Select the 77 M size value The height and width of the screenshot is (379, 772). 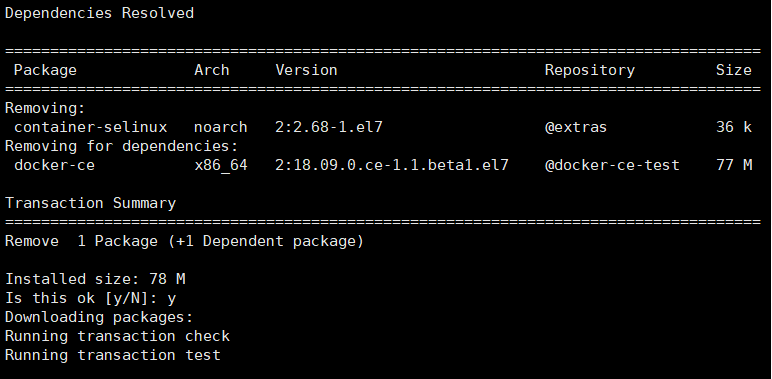pos(734,165)
